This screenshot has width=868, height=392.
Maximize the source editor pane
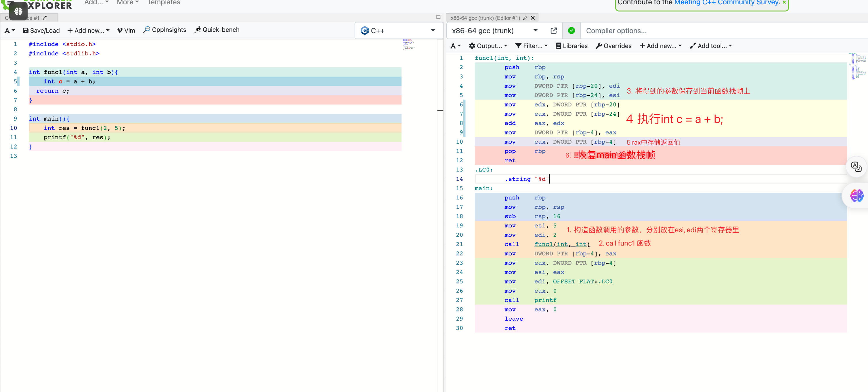tap(438, 16)
